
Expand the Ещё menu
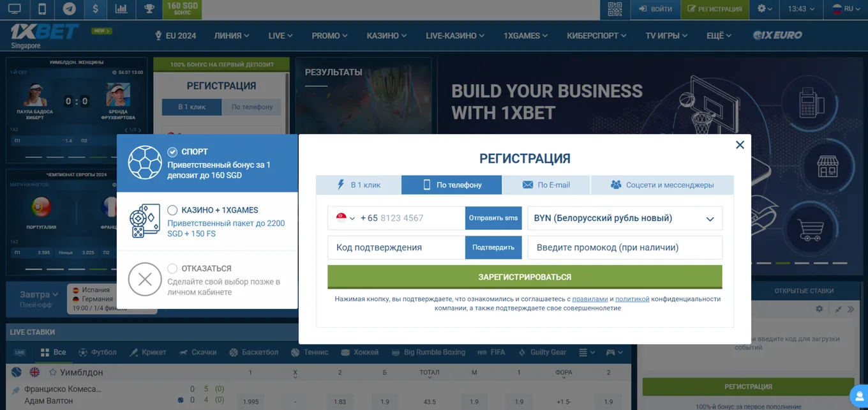[719, 36]
